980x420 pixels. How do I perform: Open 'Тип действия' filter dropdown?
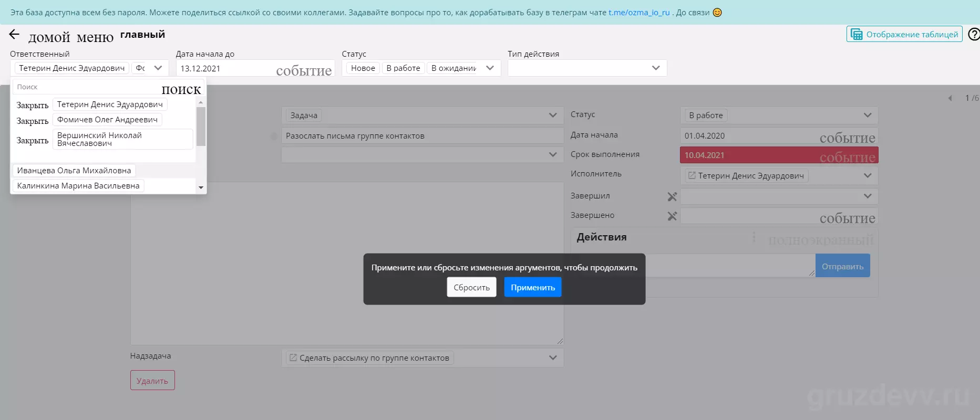(587, 68)
